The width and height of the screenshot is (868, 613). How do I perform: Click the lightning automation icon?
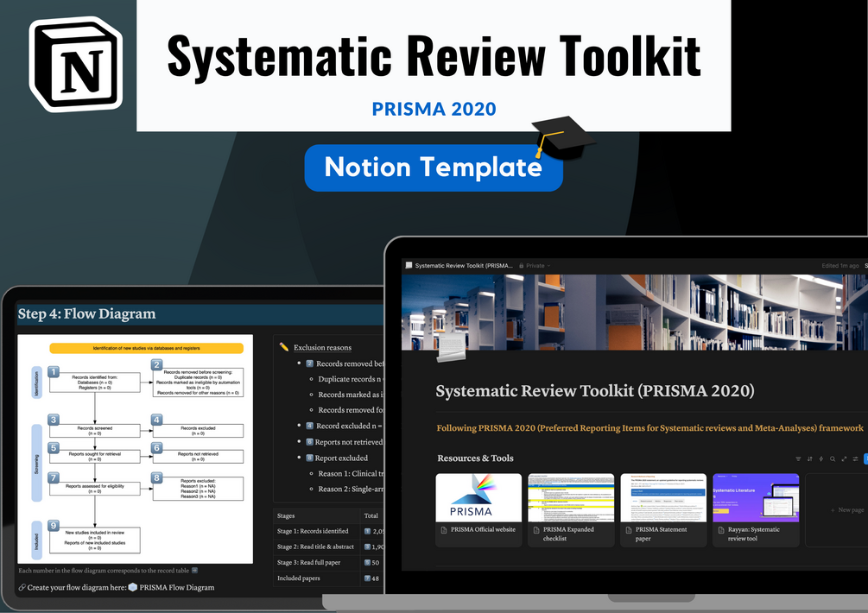(x=821, y=458)
